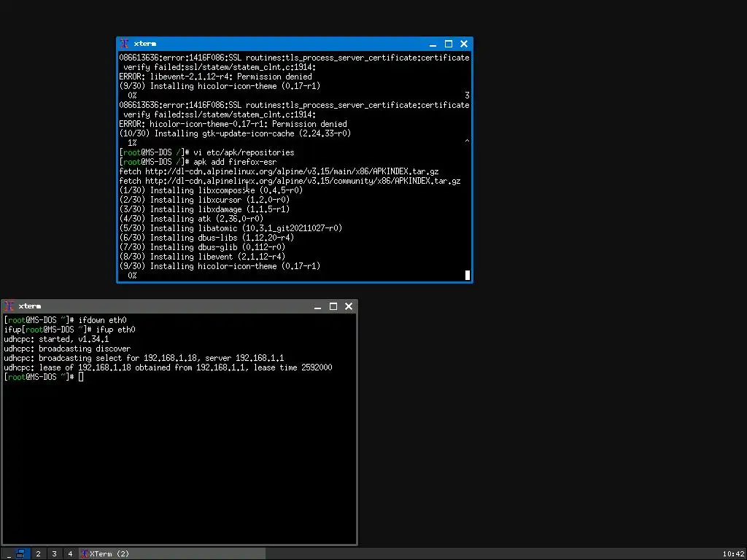
Task: Click the '(6/30) Installing dbus-libs' line
Action: pyautogui.click(x=206, y=238)
